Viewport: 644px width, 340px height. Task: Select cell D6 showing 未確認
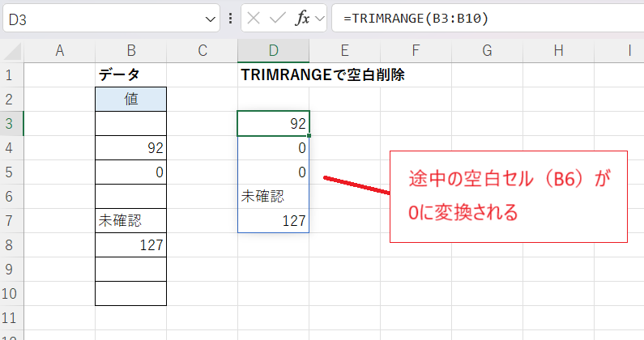point(274,196)
